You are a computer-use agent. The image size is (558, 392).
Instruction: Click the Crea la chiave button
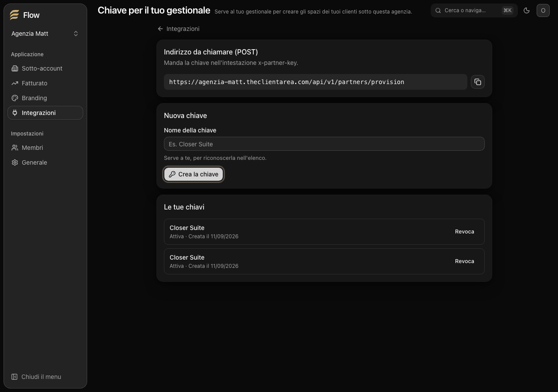(x=194, y=174)
